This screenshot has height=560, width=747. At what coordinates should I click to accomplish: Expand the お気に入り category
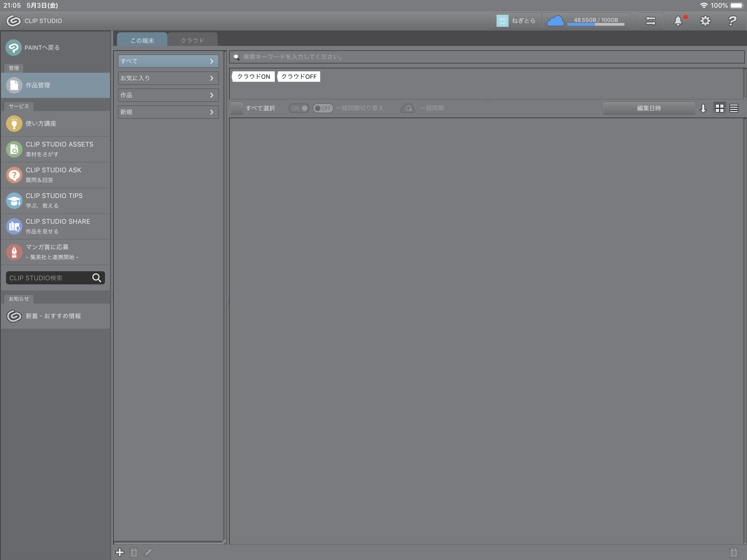pos(168,78)
